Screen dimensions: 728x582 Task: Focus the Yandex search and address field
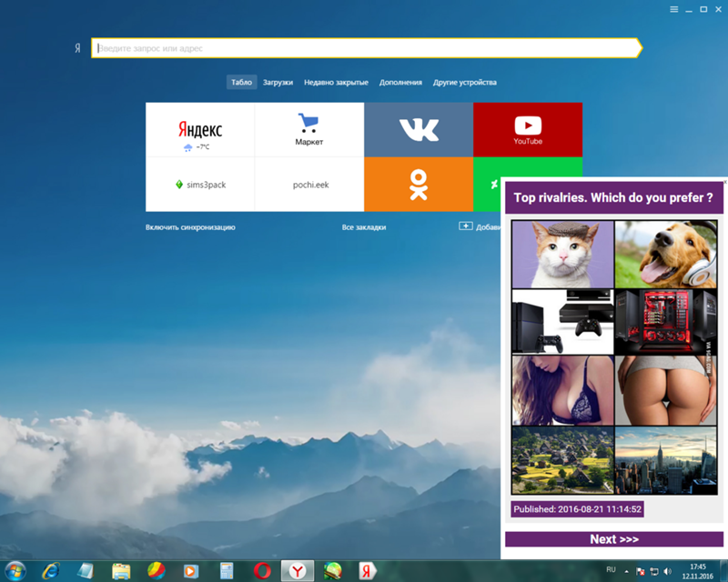click(x=367, y=48)
